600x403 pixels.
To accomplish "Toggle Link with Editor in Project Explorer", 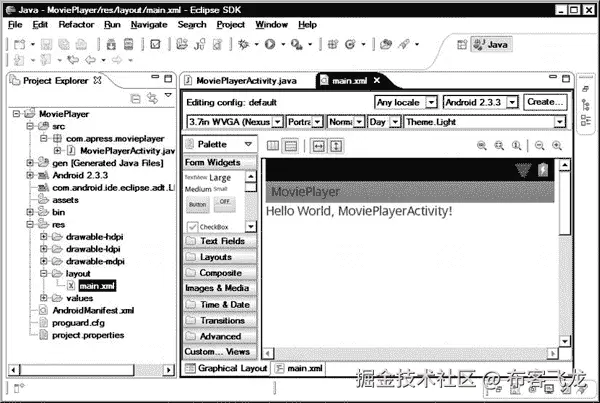I will (x=153, y=98).
